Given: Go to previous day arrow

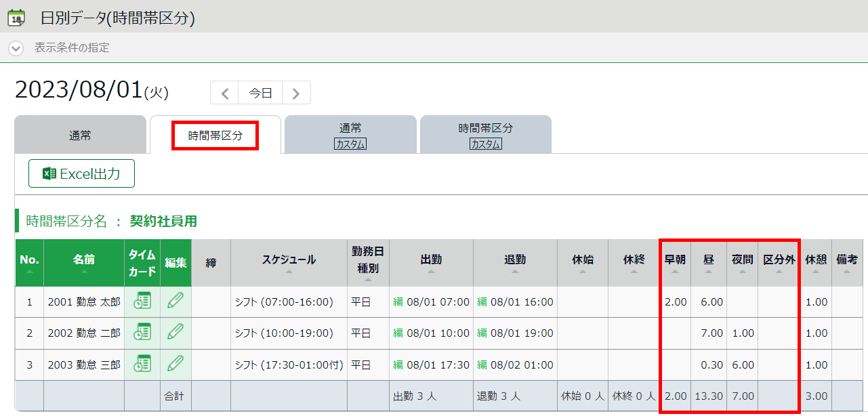Looking at the screenshot, I should (x=225, y=93).
